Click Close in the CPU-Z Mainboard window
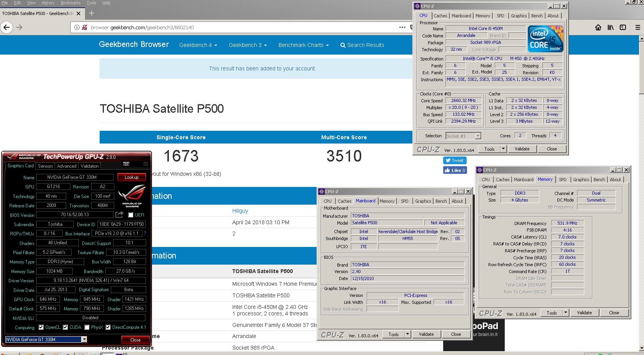This screenshot has height=355, width=644. coord(456,334)
